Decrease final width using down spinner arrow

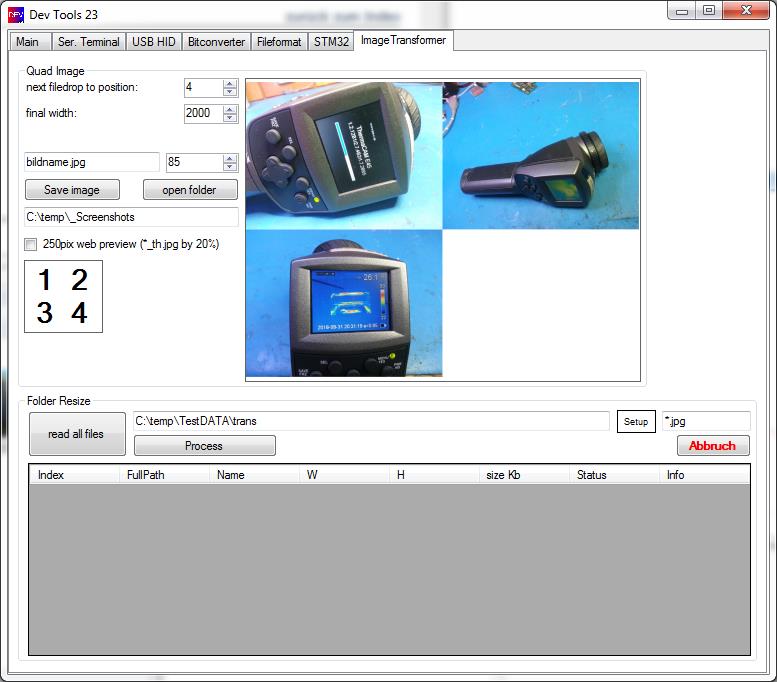[x=230, y=118]
